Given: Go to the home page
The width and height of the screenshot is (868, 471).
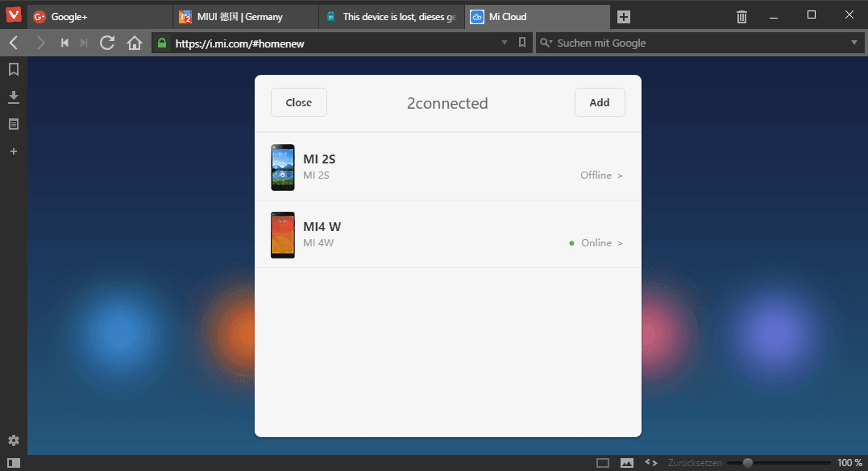Looking at the screenshot, I should (x=135, y=43).
